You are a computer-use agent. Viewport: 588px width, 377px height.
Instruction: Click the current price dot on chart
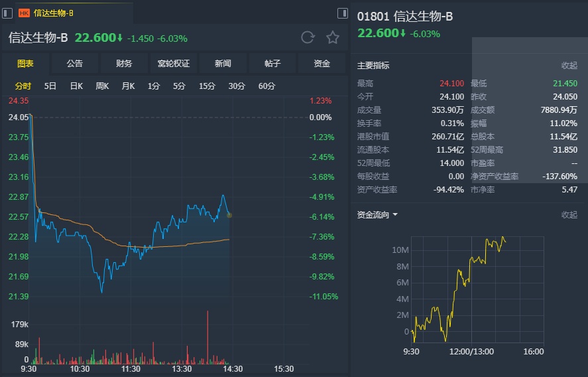[x=229, y=214]
